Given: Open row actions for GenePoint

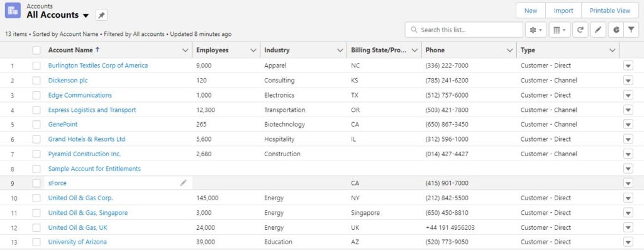Looking at the screenshot, I should point(628,125).
